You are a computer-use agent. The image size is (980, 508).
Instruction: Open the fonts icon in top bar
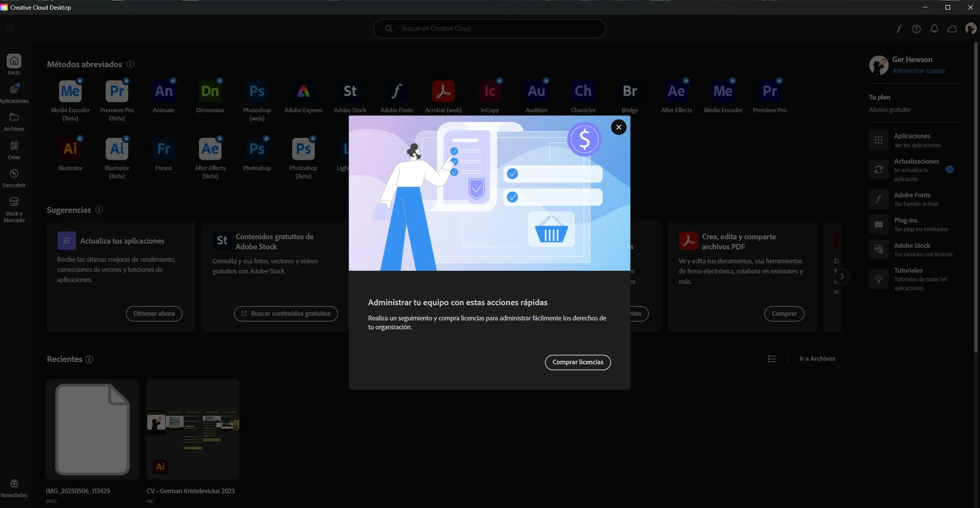tap(898, 29)
